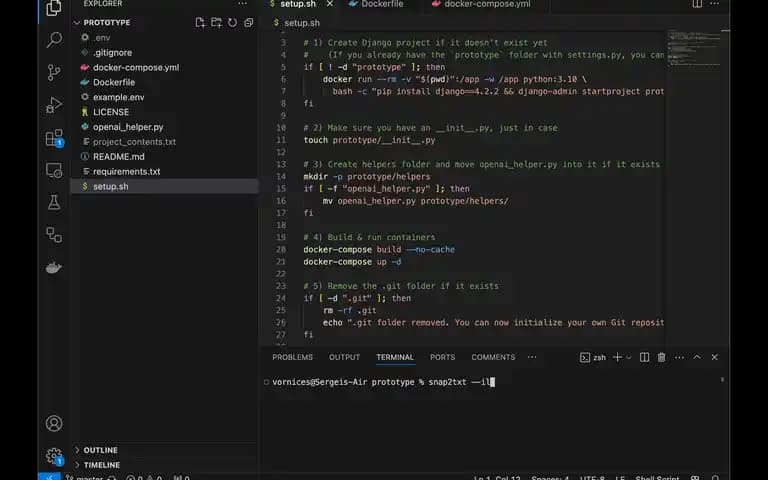The width and height of the screenshot is (768, 480).
Task: Split the editor to the right
Action: click(696, 4)
